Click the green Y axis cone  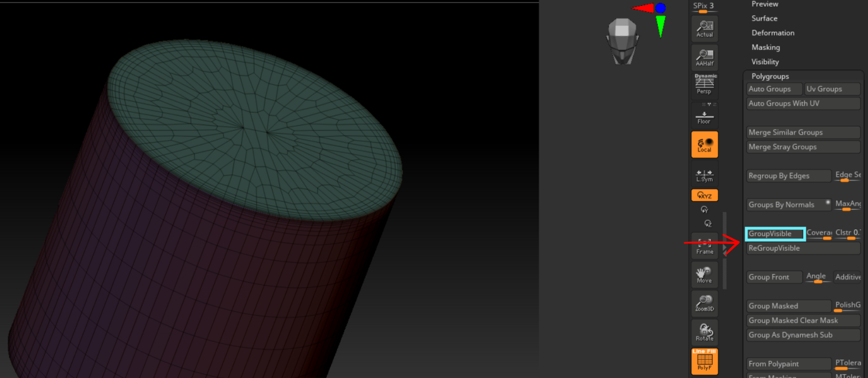tap(661, 26)
